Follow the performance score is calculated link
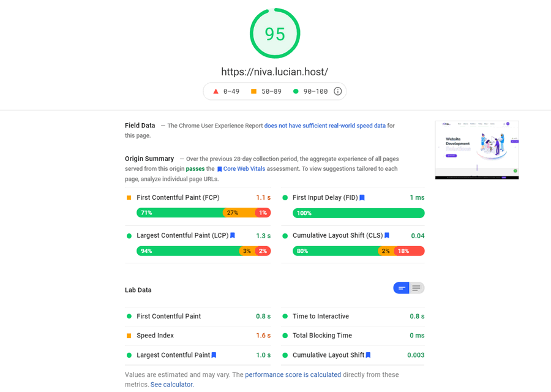Image resolution: width=551 pixels, height=392 pixels. pyautogui.click(x=293, y=375)
